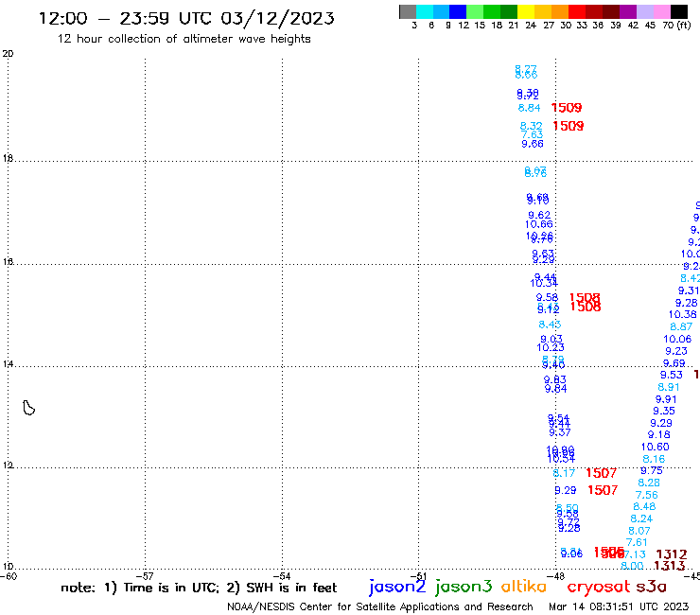
Task: Click wave height value 10.06
Action: pyautogui.click(x=677, y=340)
